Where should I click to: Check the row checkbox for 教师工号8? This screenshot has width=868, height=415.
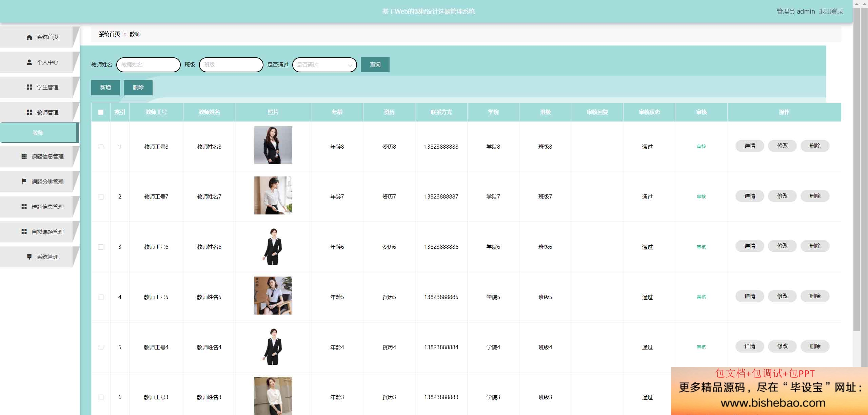[x=101, y=147]
